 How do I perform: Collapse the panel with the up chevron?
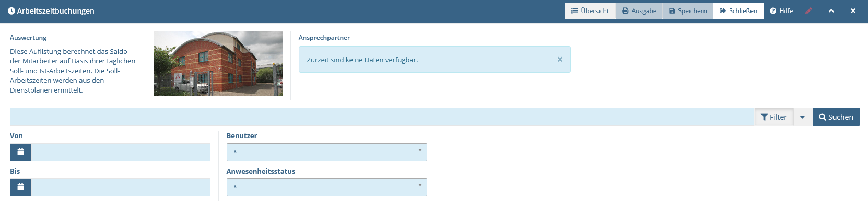pos(831,11)
